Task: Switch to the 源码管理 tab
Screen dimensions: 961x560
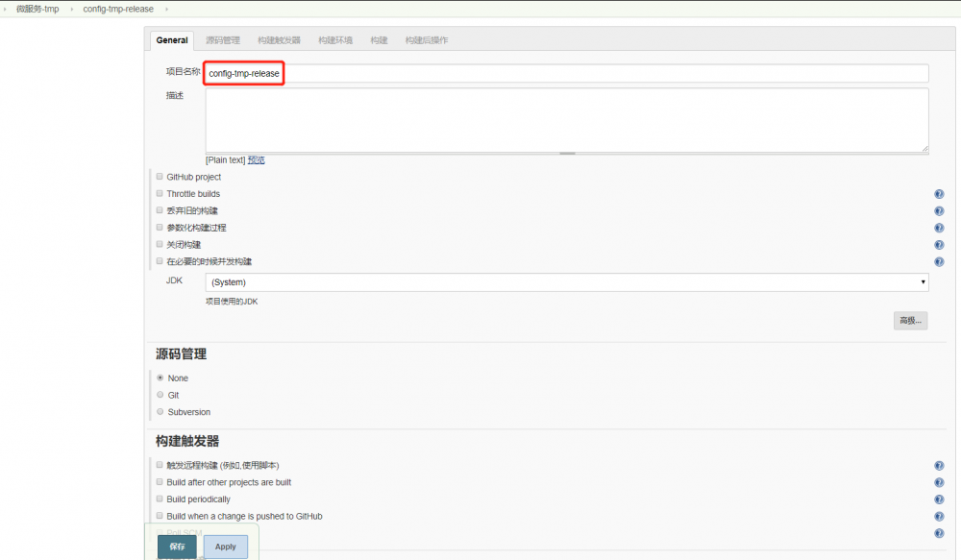Action: pyautogui.click(x=223, y=40)
